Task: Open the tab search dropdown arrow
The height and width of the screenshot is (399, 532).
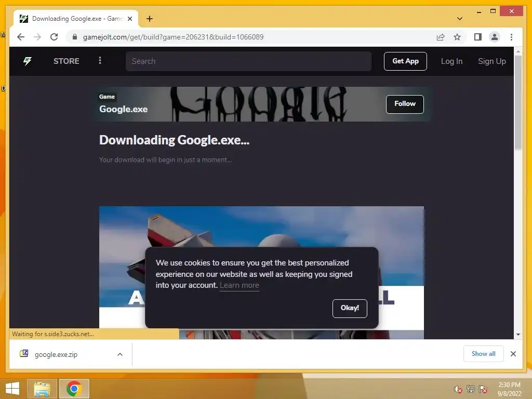Action: tap(459, 19)
